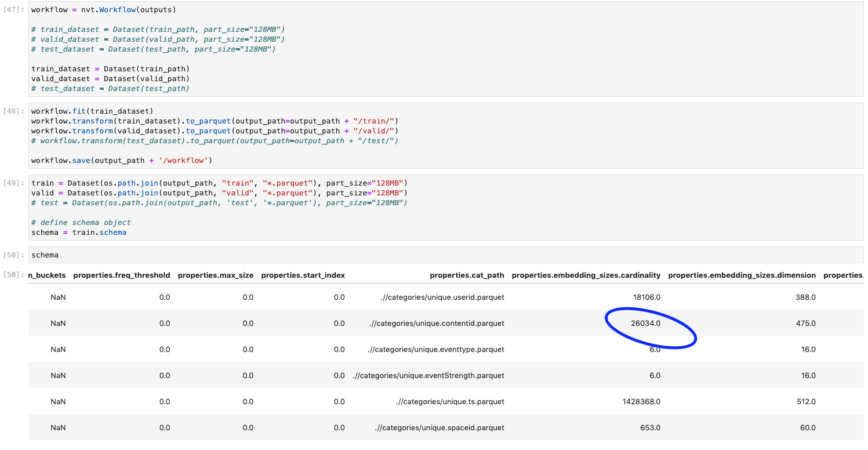Viewport: 868px width, 450px height.
Task: Click the commented test_dataset line in cell [47]
Action: [x=110, y=88]
